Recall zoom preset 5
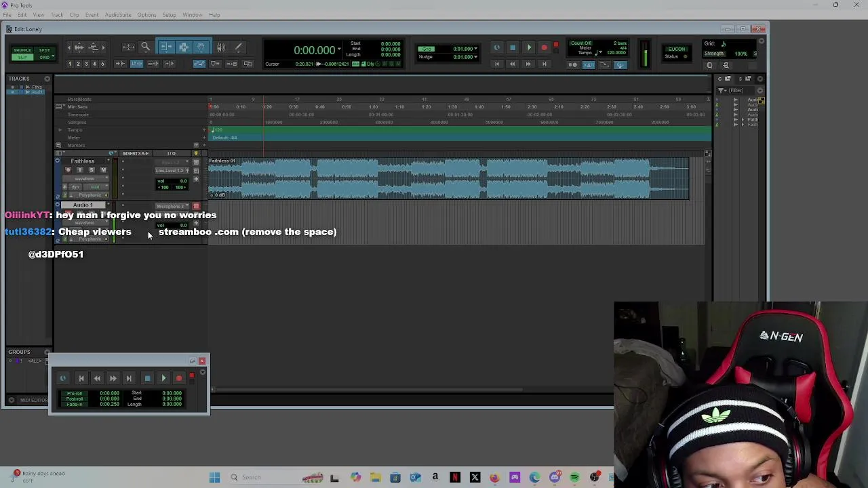868x488 pixels. pyautogui.click(x=102, y=64)
